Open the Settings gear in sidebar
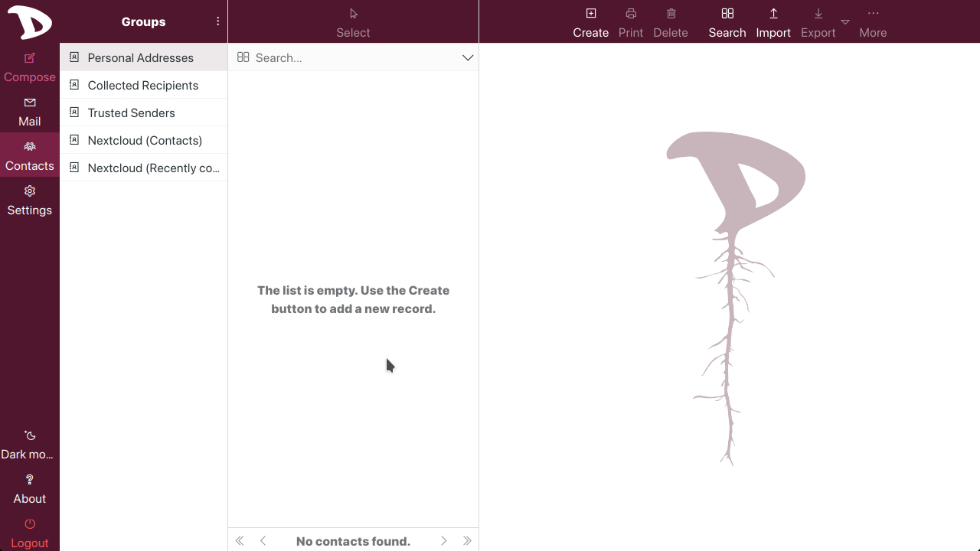This screenshot has height=551, width=980. (30, 191)
